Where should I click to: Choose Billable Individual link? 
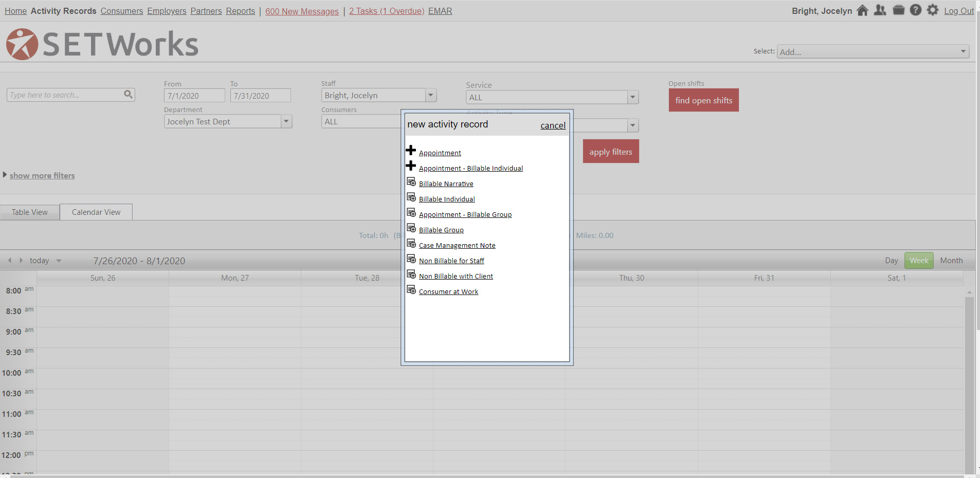pos(447,199)
